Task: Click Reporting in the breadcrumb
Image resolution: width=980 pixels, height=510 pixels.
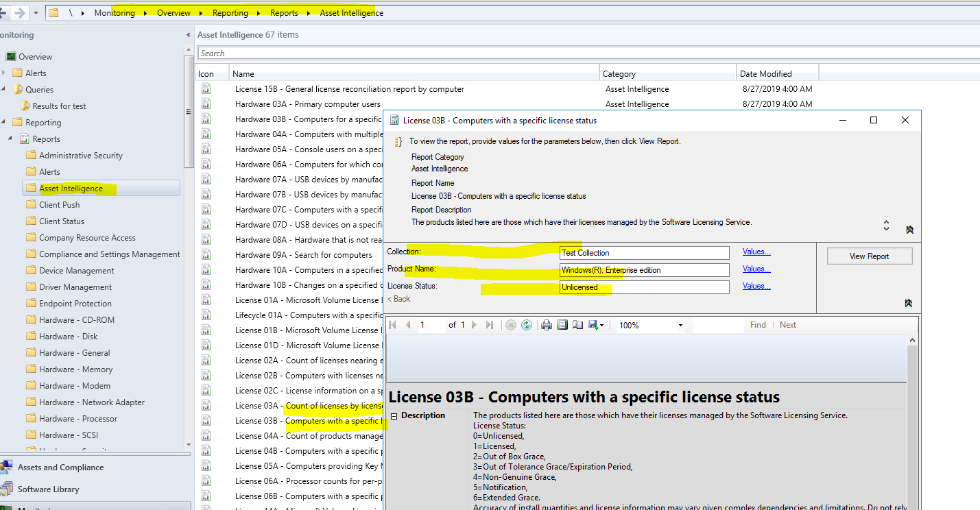Action: [x=230, y=12]
